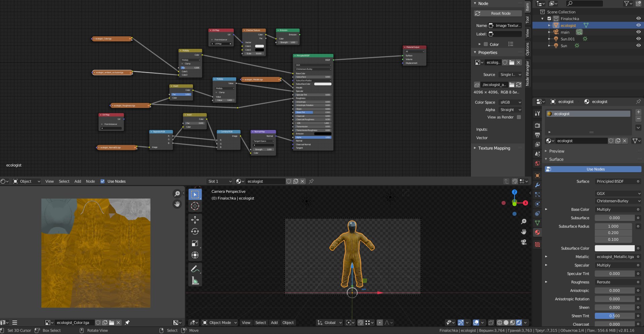Image resolution: width=644 pixels, height=334 pixels.
Task: Select the Move tool in viewport toolbar
Action: pyautogui.click(x=195, y=220)
